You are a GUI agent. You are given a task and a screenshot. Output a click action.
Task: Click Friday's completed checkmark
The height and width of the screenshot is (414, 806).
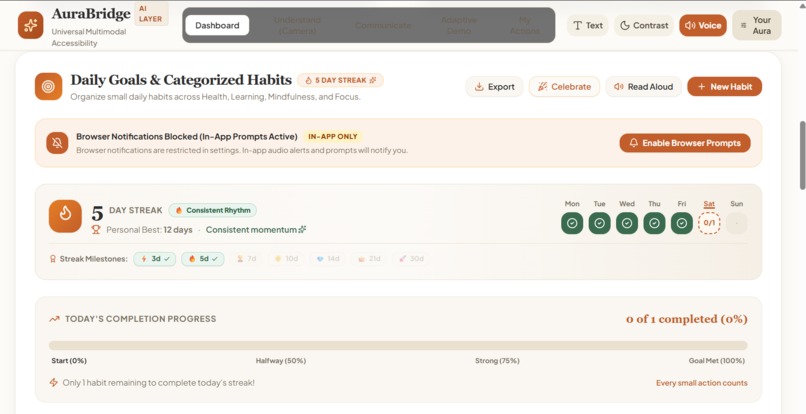pyautogui.click(x=682, y=223)
